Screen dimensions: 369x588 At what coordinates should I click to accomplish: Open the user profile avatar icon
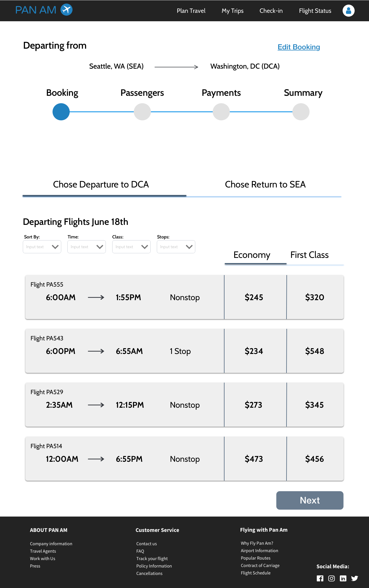[348, 10]
